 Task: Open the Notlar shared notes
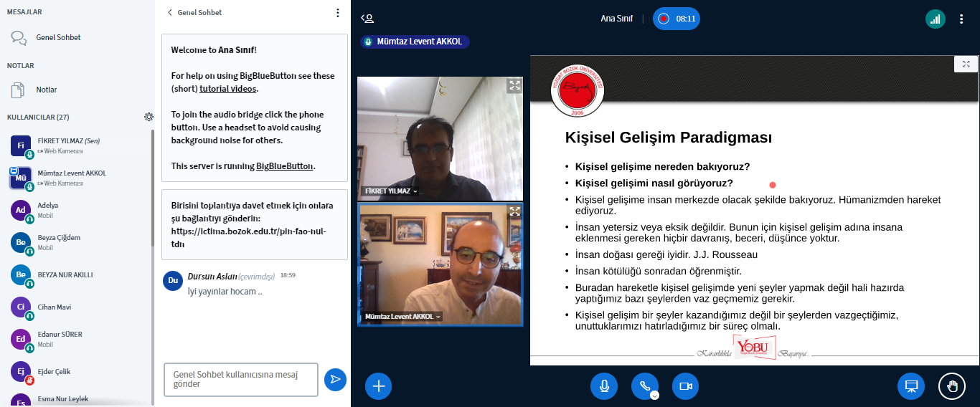[46, 90]
